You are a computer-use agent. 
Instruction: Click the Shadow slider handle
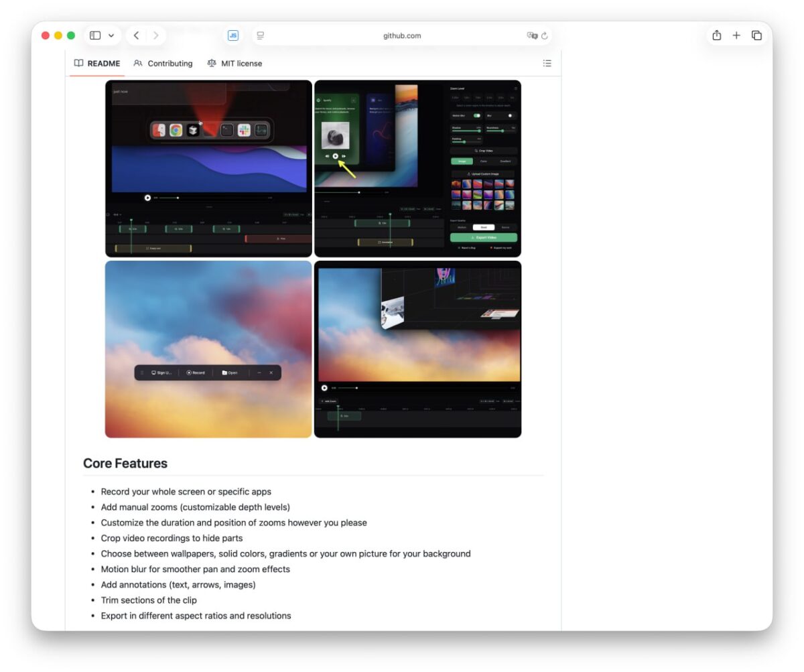click(x=479, y=131)
